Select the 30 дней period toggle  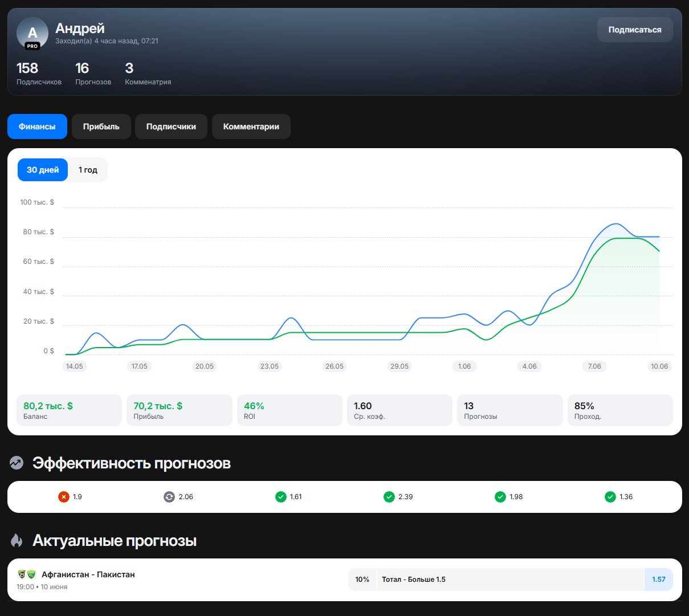[x=43, y=170]
